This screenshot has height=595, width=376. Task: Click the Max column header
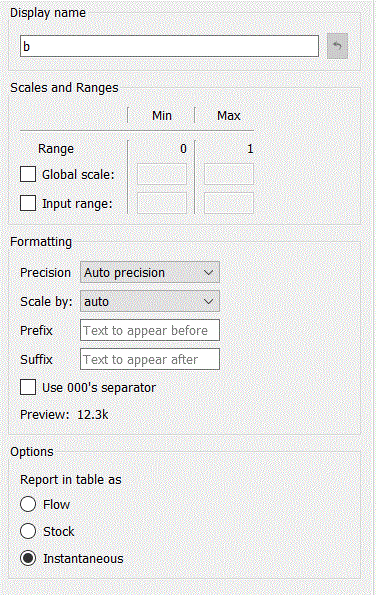click(228, 115)
